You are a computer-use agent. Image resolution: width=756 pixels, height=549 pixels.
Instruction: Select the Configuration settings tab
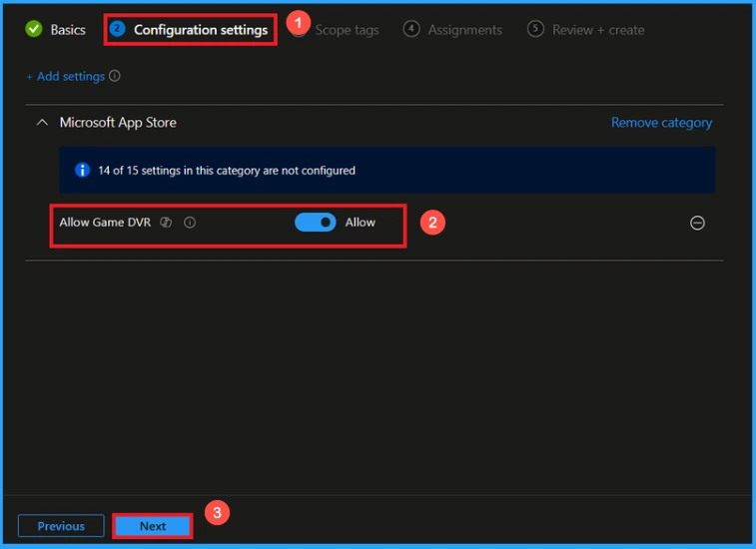pos(189,29)
